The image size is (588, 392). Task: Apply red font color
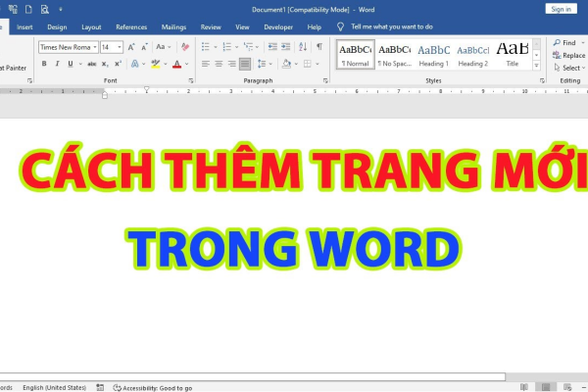[x=176, y=64]
